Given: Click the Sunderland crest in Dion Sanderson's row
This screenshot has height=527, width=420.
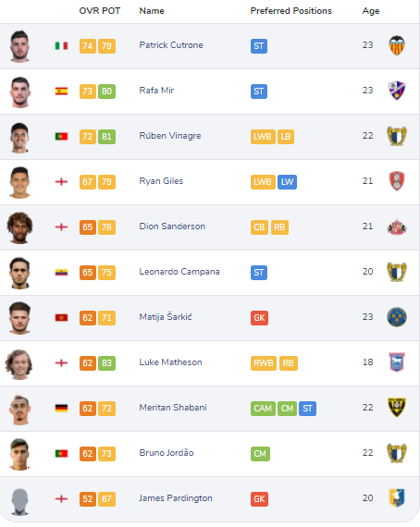Looking at the screenshot, I should coord(397,227).
